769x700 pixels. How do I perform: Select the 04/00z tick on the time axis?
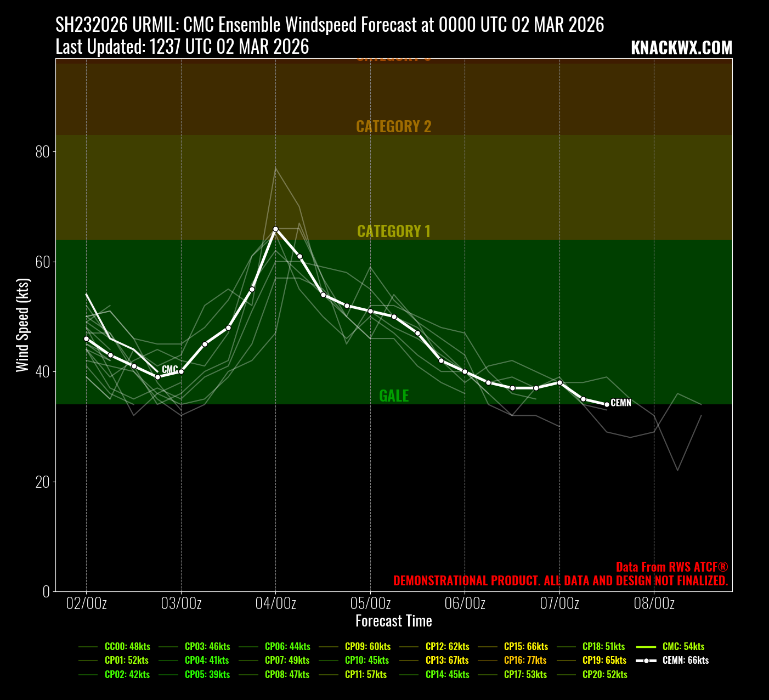coord(275,604)
